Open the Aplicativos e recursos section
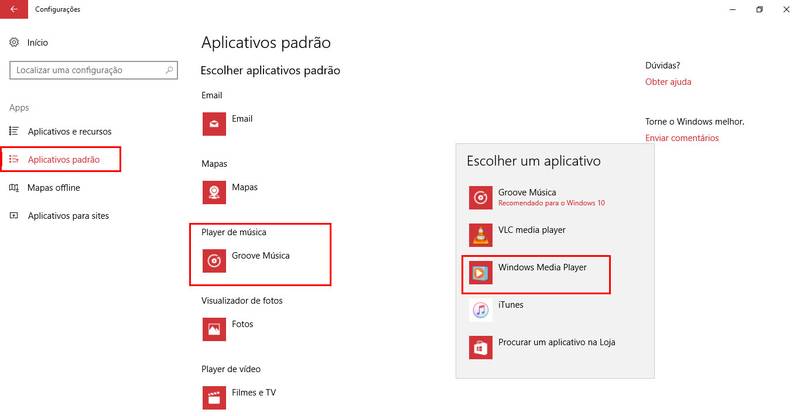This screenshot has width=800, height=416. 69,131
